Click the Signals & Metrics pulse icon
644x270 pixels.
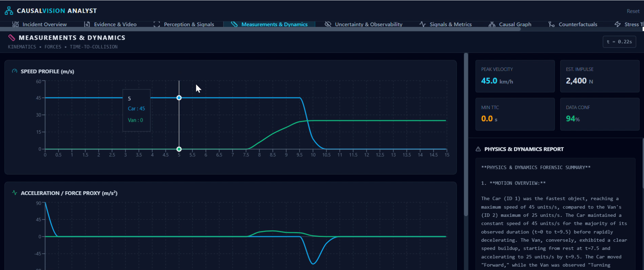(x=422, y=24)
